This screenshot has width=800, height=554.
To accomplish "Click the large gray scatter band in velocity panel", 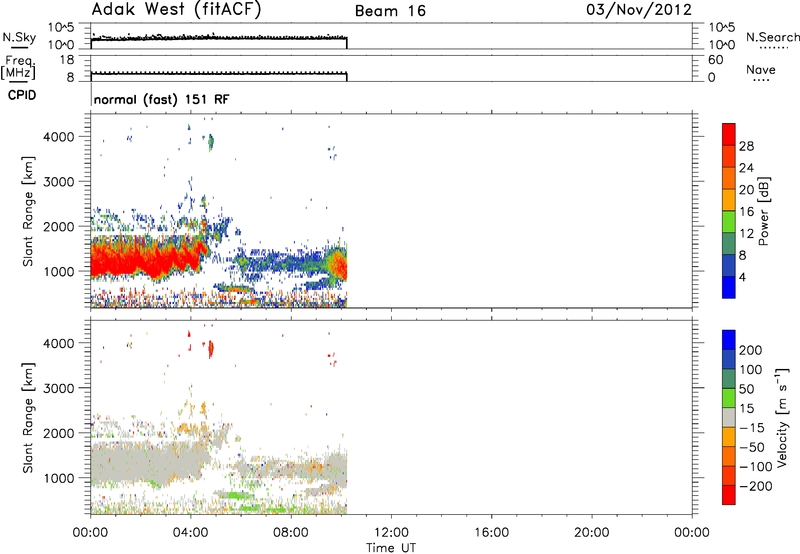I will tap(148, 463).
